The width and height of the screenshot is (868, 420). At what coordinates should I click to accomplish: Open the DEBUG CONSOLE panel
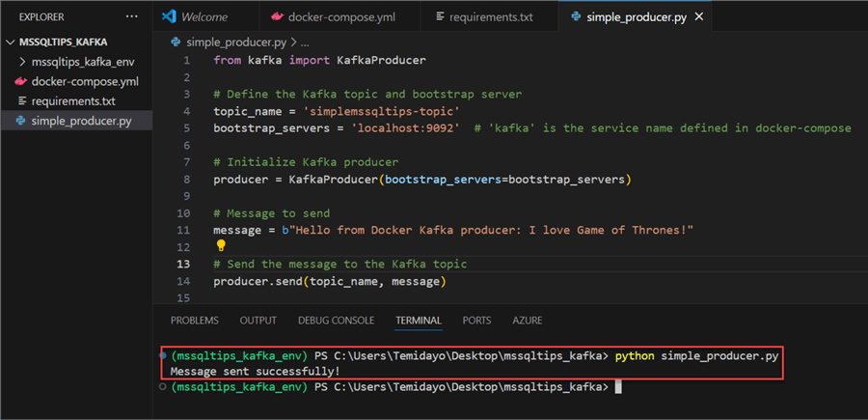(336, 321)
